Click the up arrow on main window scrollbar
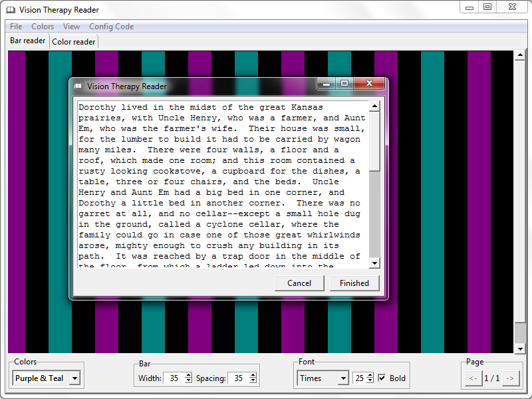This screenshot has width=532, height=399. point(521,55)
